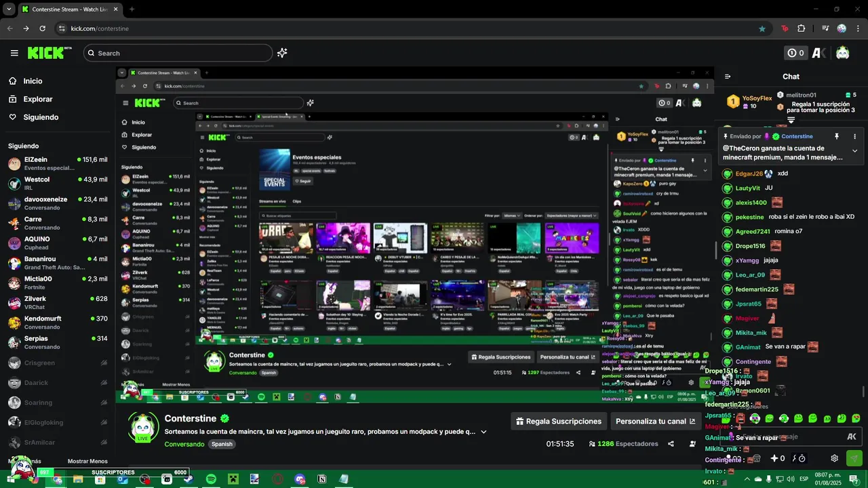Collapse the chat panel with the arrow icon
The image size is (868, 488).
click(728, 77)
